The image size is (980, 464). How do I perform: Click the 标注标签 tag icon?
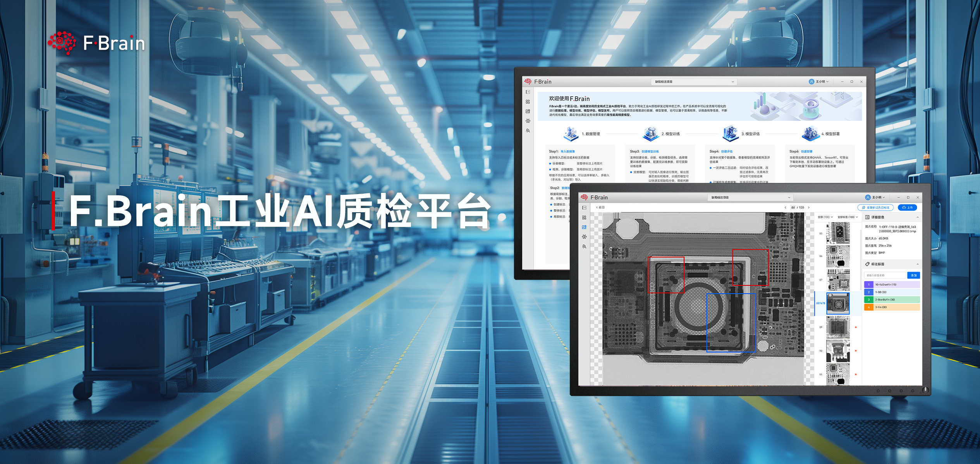(x=867, y=264)
